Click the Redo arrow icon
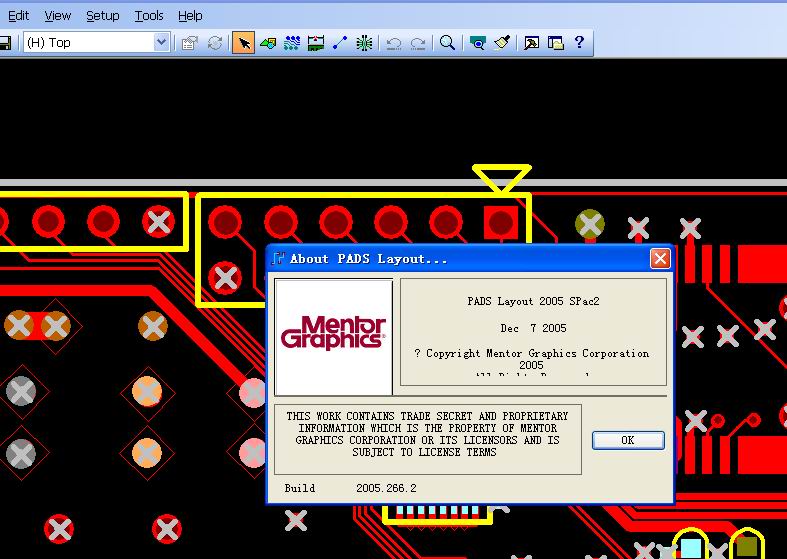The width and height of the screenshot is (787, 559). pos(418,43)
